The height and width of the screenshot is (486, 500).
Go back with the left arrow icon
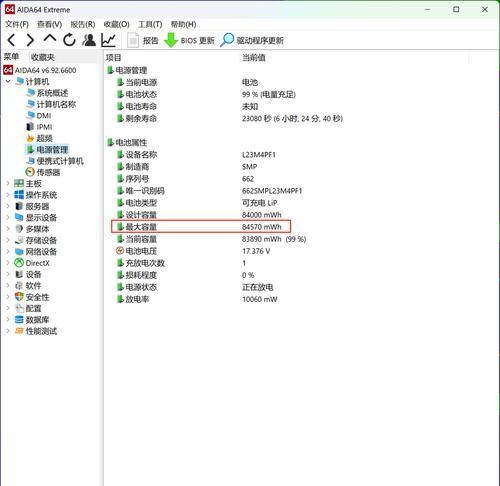pyautogui.click(x=12, y=40)
